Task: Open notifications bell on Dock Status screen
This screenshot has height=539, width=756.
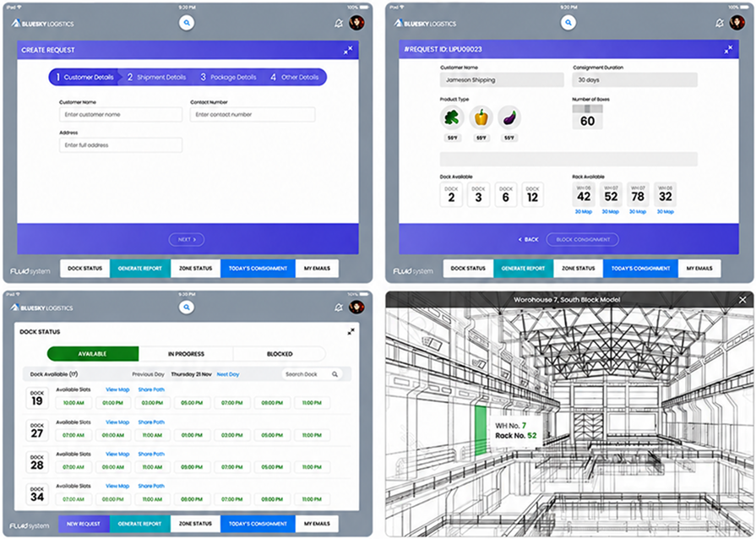Action: click(x=339, y=308)
